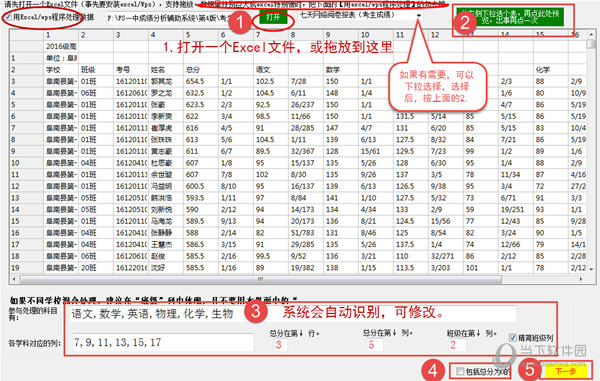Image resolution: width=600 pixels, height=381 pixels.
Task: Select the 2016级高 title cell
Action: (x=61, y=47)
